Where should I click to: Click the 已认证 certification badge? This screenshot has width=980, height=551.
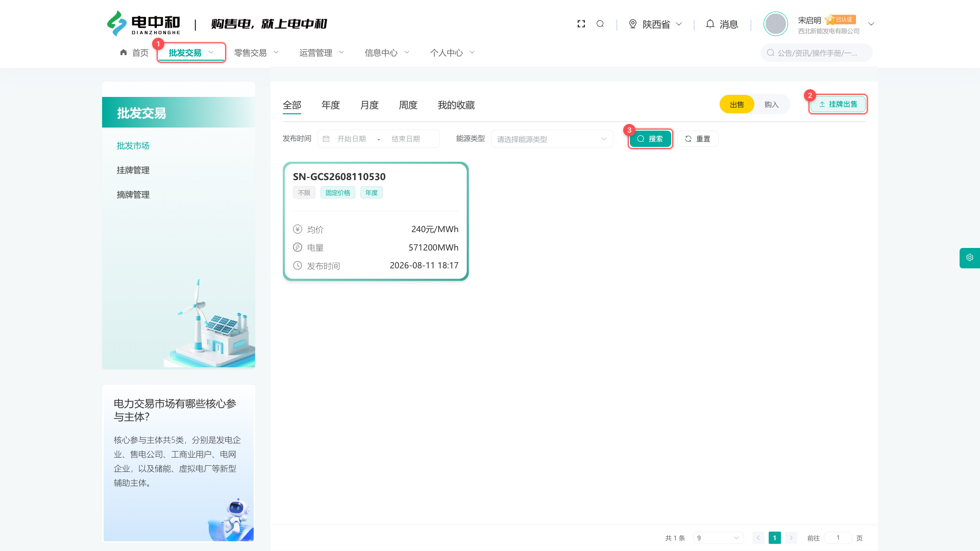(x=841, y=19)
